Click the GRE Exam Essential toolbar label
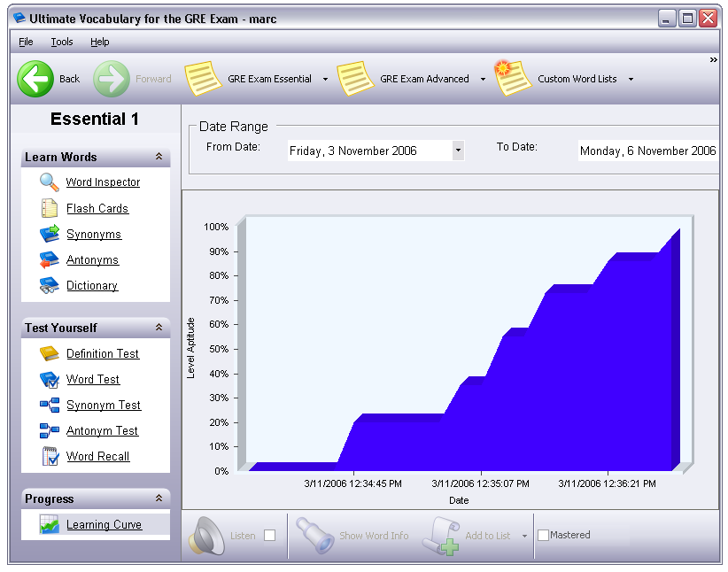 coord(270,79)
